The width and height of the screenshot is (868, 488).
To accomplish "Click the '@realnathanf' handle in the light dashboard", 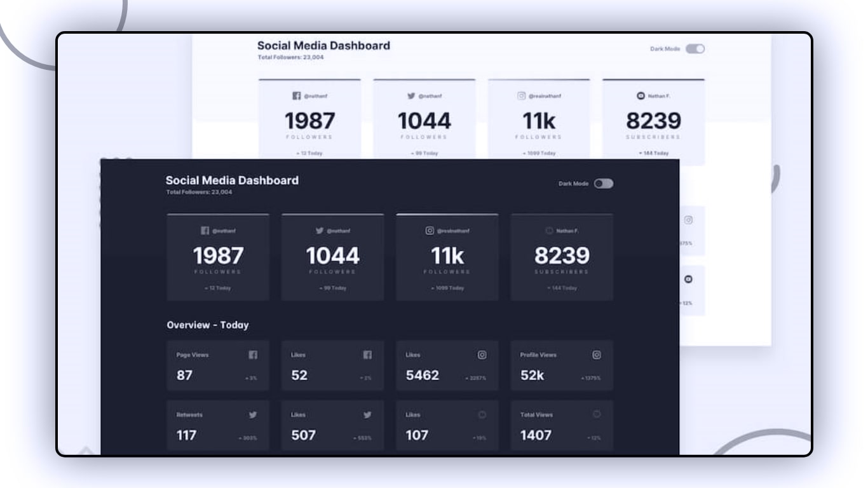I will pyautogui.click(x=545, y=97).
